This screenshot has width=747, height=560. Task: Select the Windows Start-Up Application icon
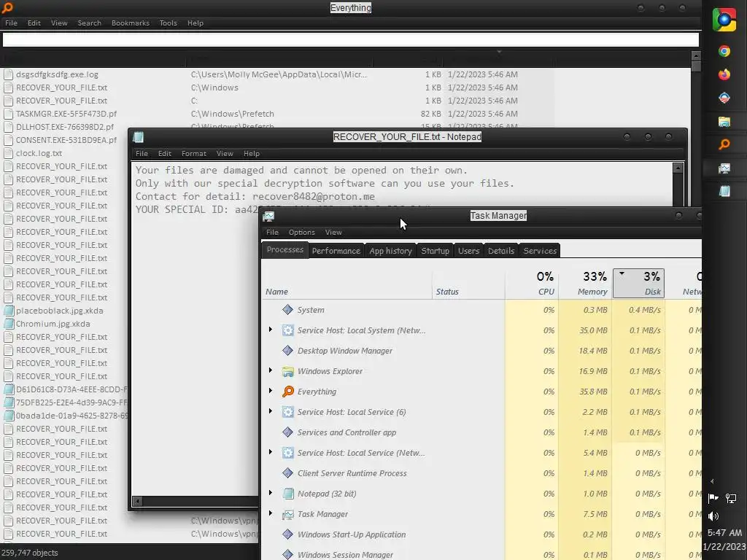(x=287, y=534)
